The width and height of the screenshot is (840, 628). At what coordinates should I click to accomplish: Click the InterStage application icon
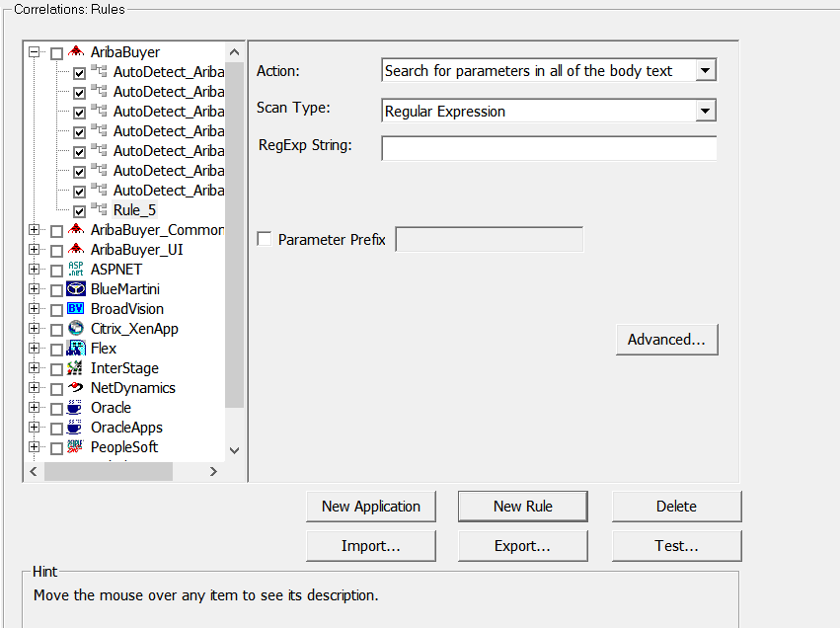(x=75, y=367)
